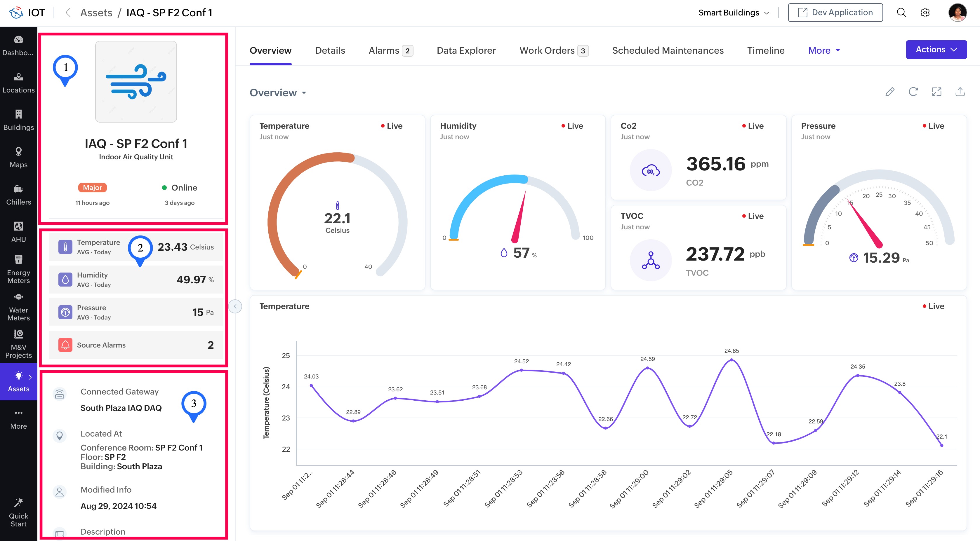Click the Source Alarms row

(136, 345)
